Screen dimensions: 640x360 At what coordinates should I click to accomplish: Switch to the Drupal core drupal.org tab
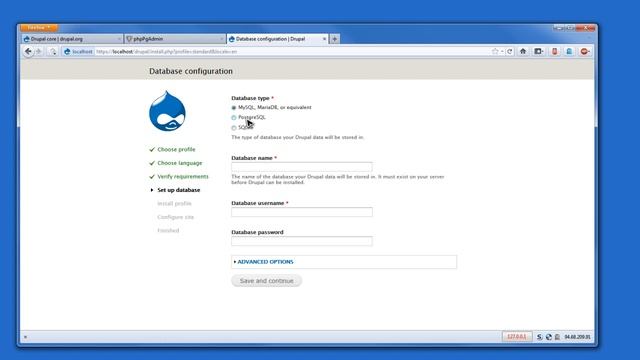tap(72, 39)
